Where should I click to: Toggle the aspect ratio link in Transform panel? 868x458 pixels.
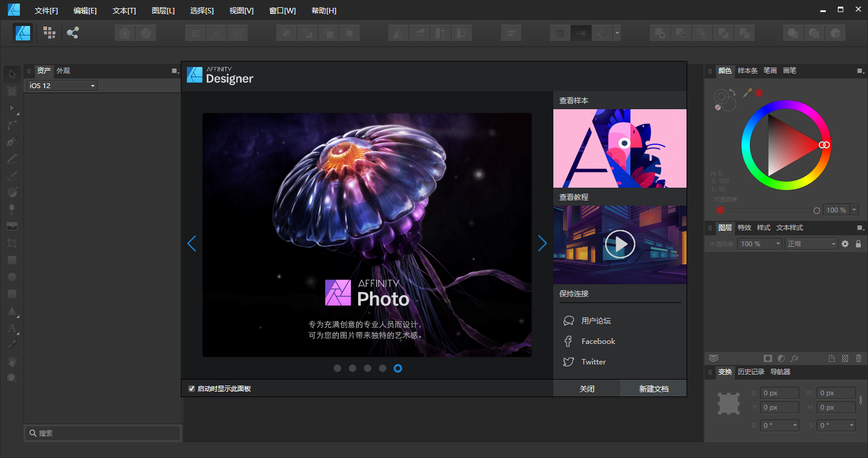861,399
